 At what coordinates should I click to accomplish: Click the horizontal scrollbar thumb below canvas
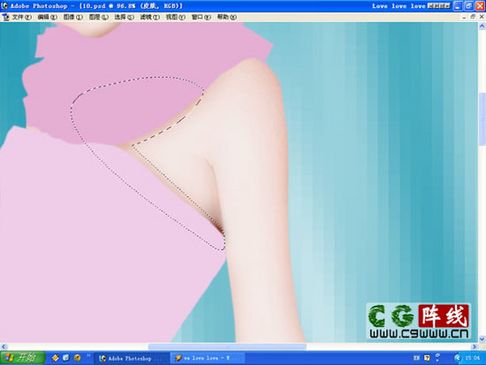[227, 347]
